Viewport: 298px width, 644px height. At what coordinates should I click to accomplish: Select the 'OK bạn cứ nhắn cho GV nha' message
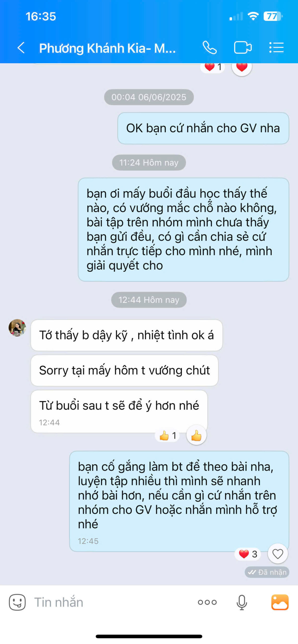click(203, 128)
